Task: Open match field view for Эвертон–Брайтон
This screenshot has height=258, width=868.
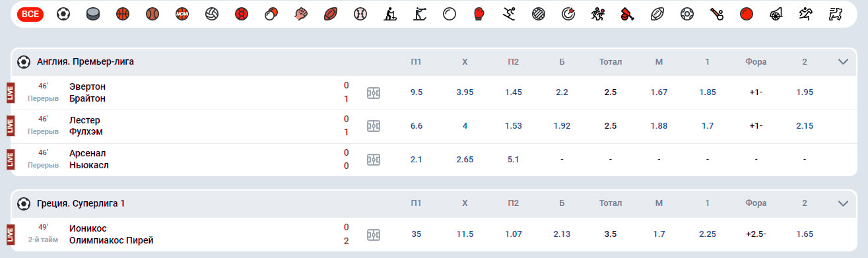Action: pos(374,93)
